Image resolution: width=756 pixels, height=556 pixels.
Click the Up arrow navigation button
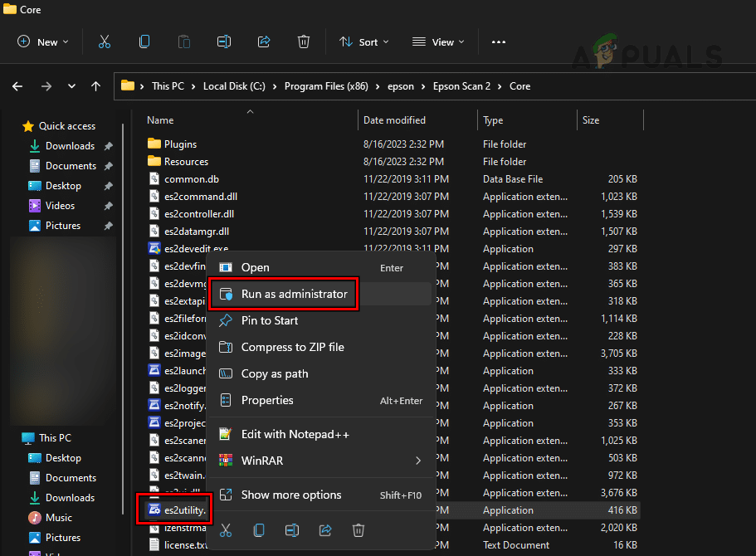coord(96,86)
